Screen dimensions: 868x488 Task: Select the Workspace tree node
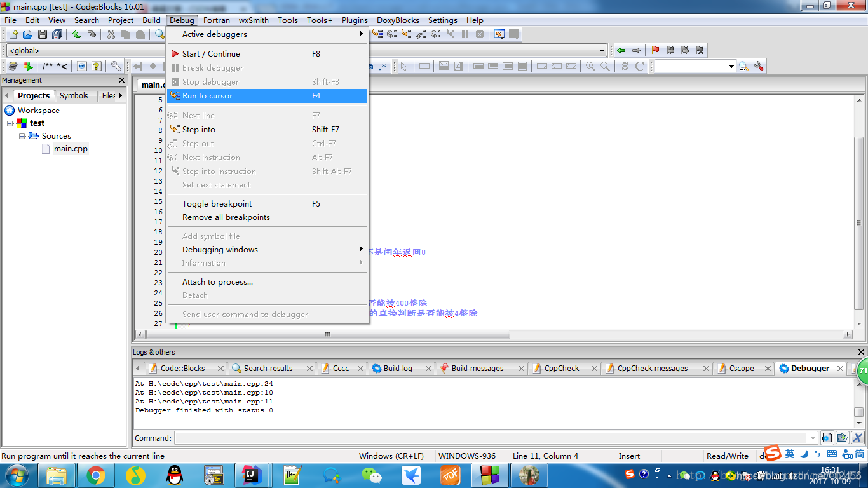coord(38,111)
